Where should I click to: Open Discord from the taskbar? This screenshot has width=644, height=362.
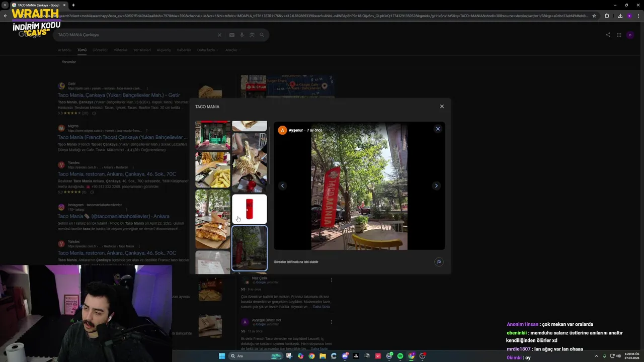tap(345, 356)
